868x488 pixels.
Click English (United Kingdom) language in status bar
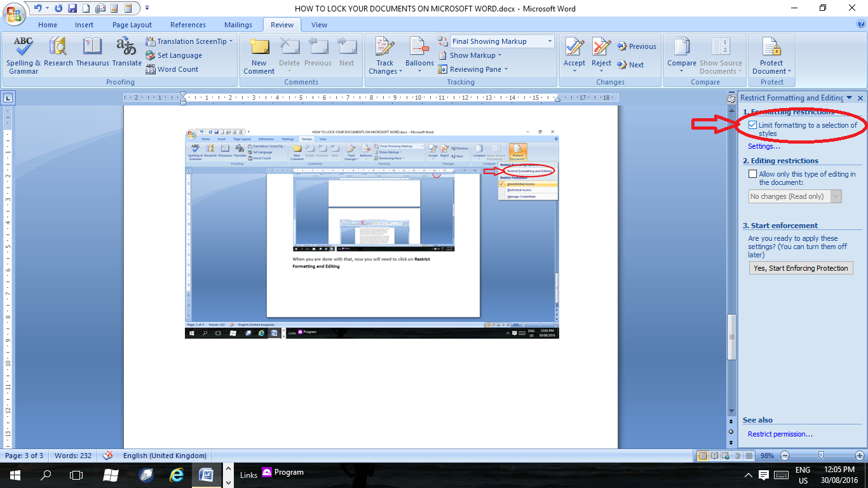tap(165, 456)
